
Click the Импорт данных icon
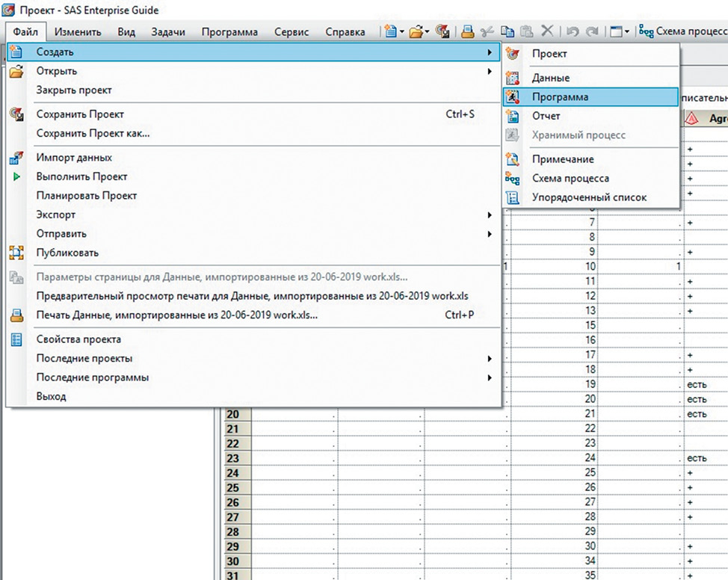[16, 158]
